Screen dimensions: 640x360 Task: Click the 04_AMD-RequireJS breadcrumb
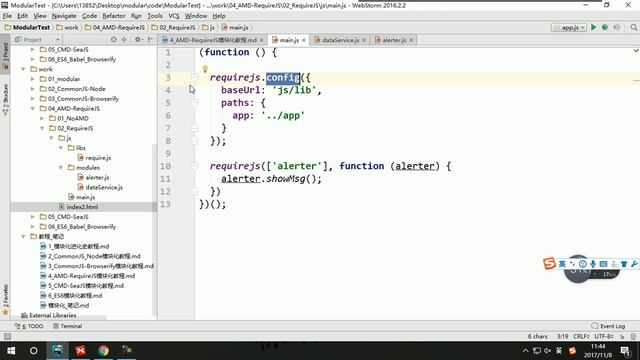(115, 27)
